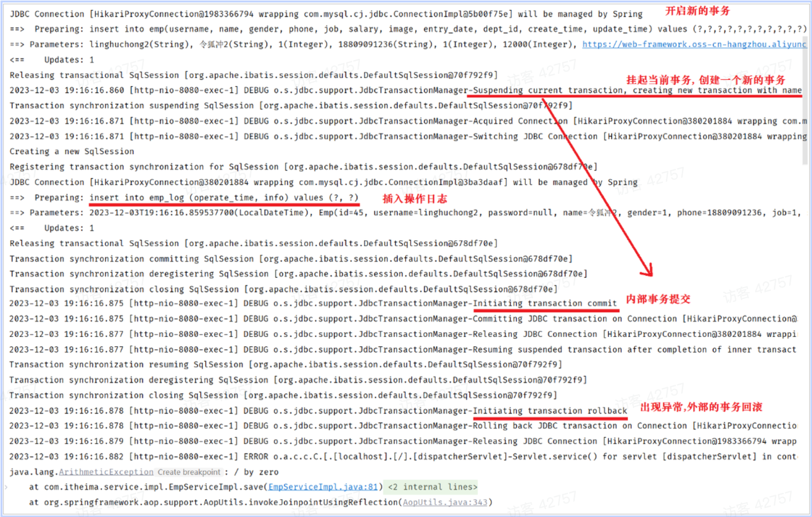
Task: Expand the folded '<2 internal lines>' region
Action: coord(432,487)
